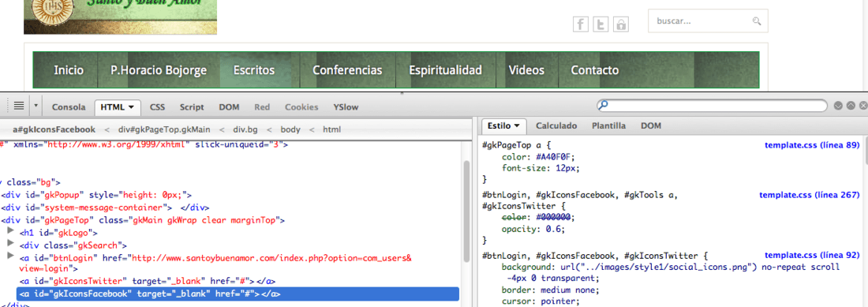Screen dimensions: 868x307
Task: Click the buscar search field
Action: (708, 21)
